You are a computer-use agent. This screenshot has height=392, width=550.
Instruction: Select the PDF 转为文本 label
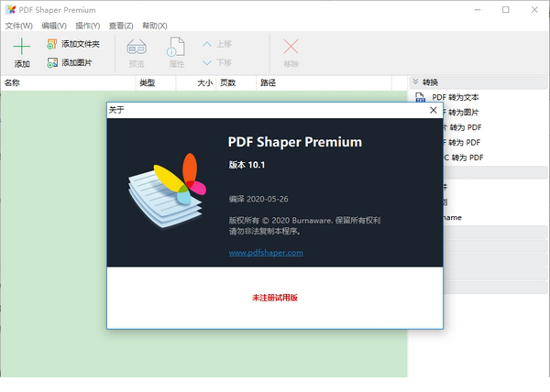[x=456, y=97]
